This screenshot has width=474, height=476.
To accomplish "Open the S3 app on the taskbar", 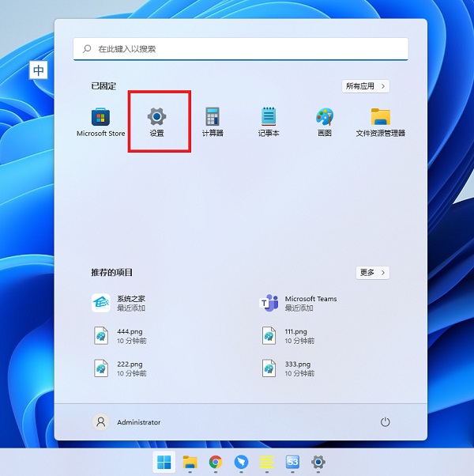I will click(292, 463).
